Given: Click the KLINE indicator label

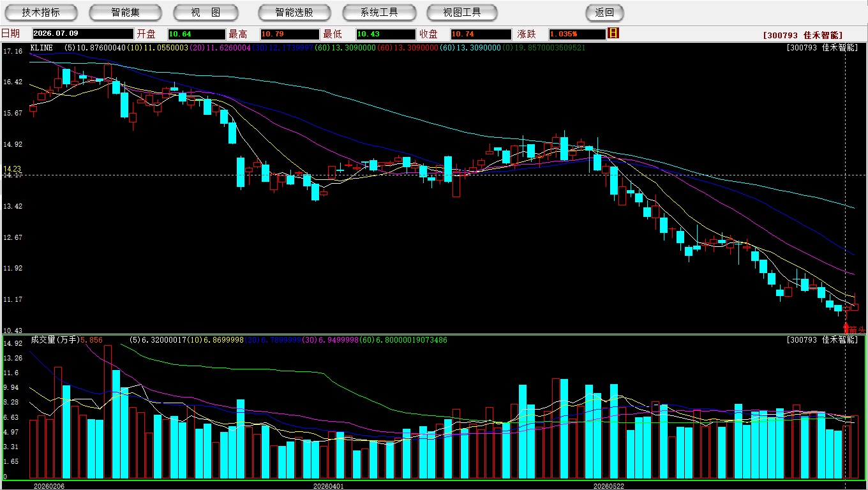Looking at the screenshot, I should [x=42, y=48].
